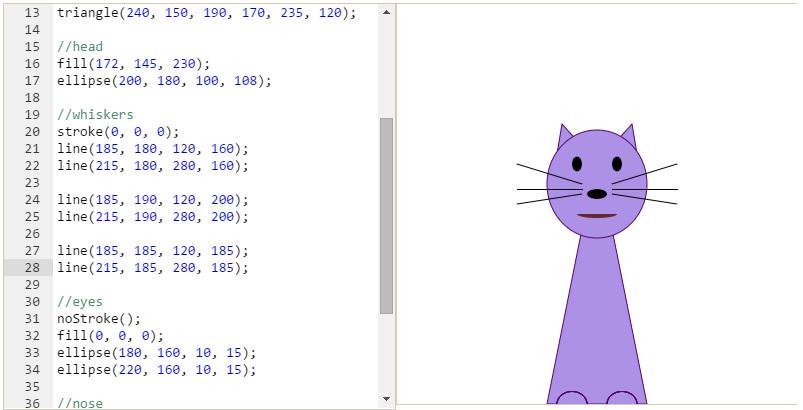
Task: Place cursor on the //head comment
Action: [80, 46]
